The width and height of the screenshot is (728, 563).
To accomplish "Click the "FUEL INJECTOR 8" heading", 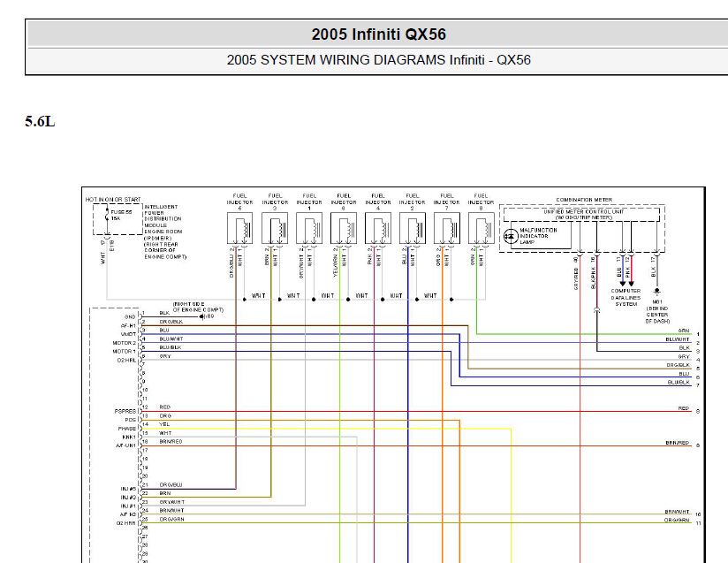I will pos(481,202).
